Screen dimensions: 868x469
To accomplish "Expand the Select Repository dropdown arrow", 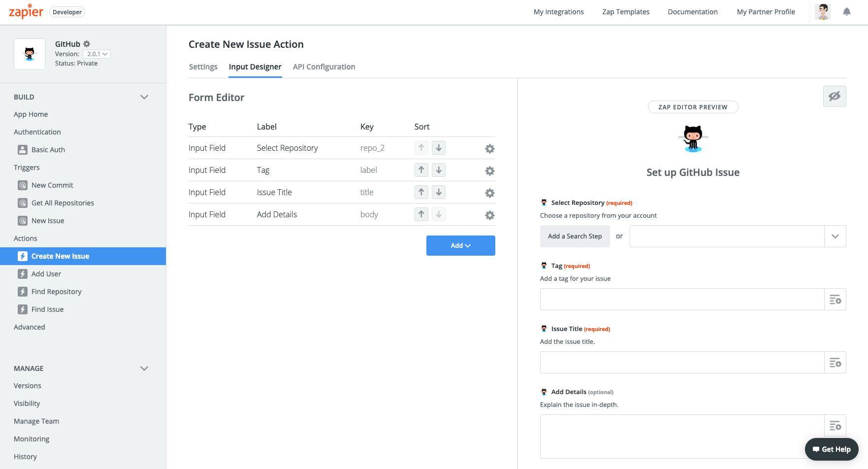I will (x=835, y=236).
